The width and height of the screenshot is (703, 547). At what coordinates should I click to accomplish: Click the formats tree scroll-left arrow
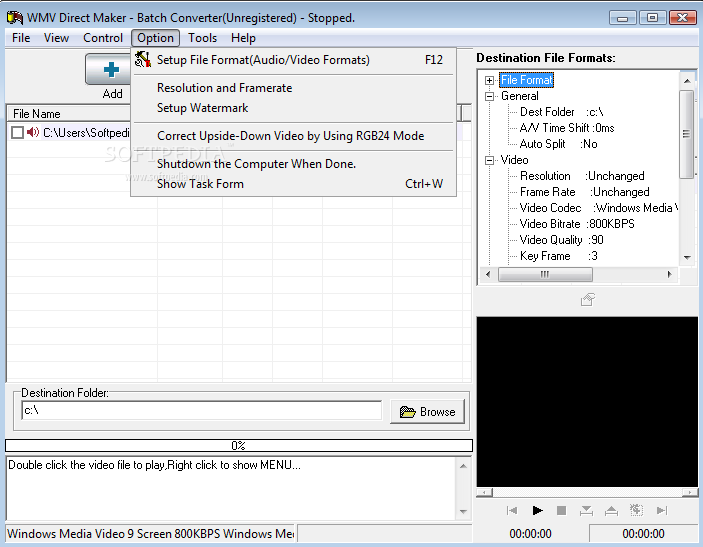pos(488,274)
